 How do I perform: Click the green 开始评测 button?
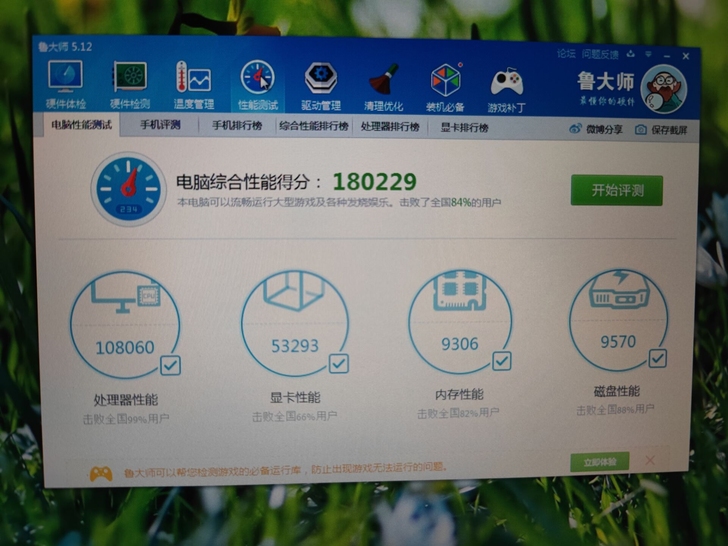point(617,190)
